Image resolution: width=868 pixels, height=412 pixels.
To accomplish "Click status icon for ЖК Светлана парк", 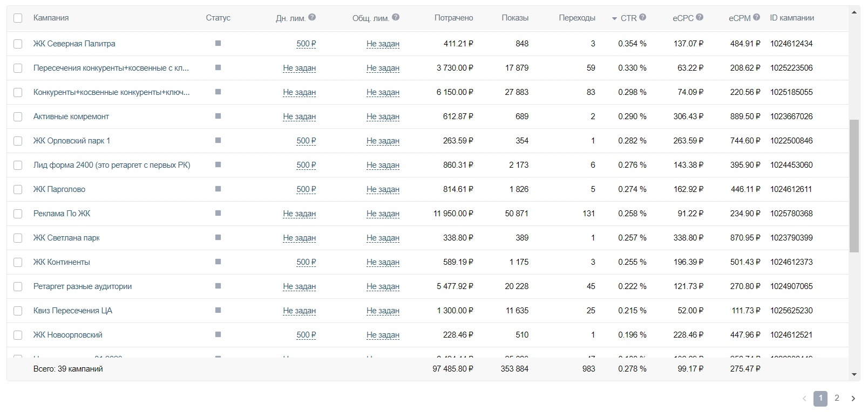I will (x=218, y=237).
